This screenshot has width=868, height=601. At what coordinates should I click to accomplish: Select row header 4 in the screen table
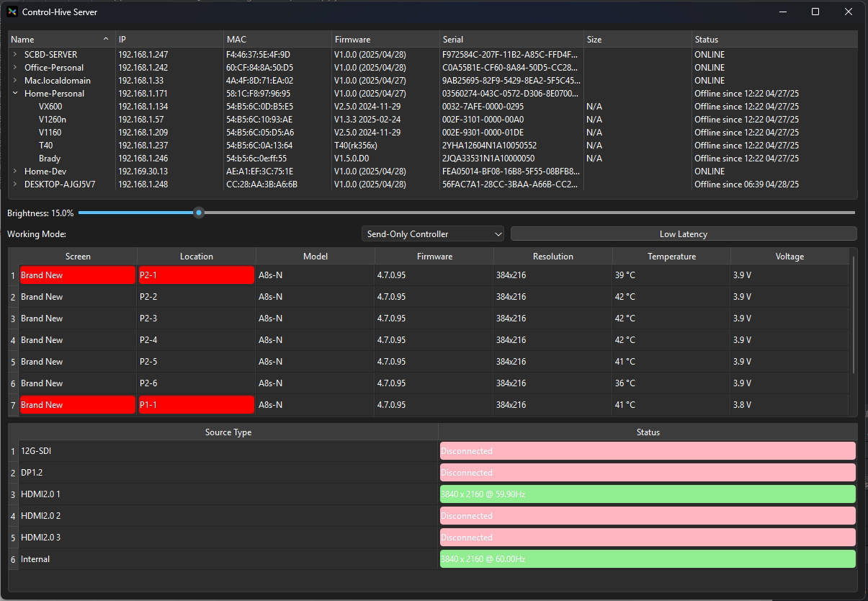tap(13, 340)
